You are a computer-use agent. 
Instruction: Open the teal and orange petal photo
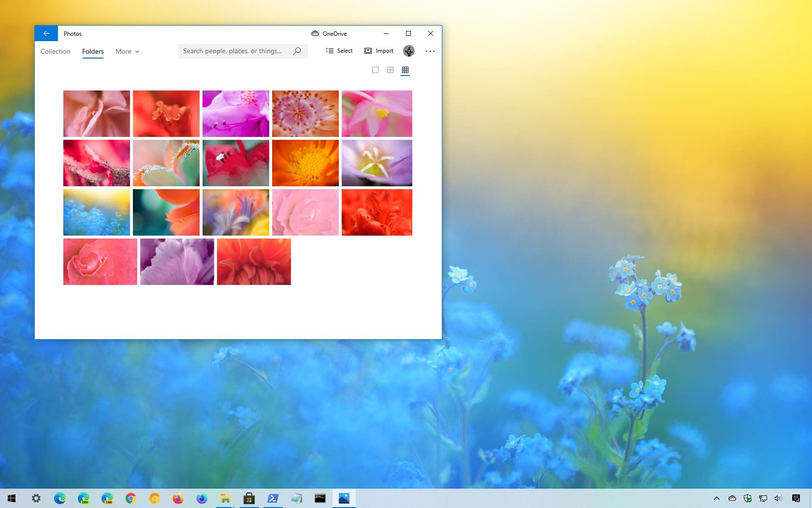click(x=166, y=212)
